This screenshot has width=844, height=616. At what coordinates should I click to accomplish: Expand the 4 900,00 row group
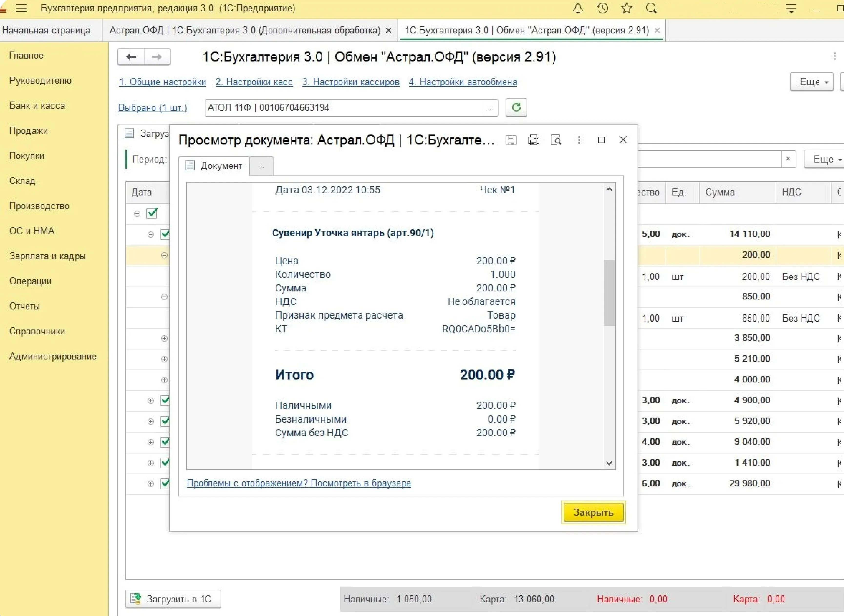tap(151, 400)
